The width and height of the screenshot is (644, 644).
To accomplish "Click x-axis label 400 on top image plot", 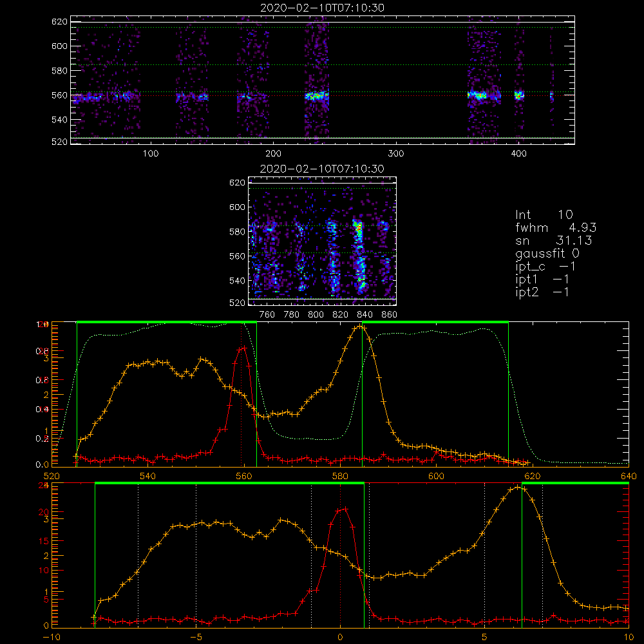I will (518, 154).
